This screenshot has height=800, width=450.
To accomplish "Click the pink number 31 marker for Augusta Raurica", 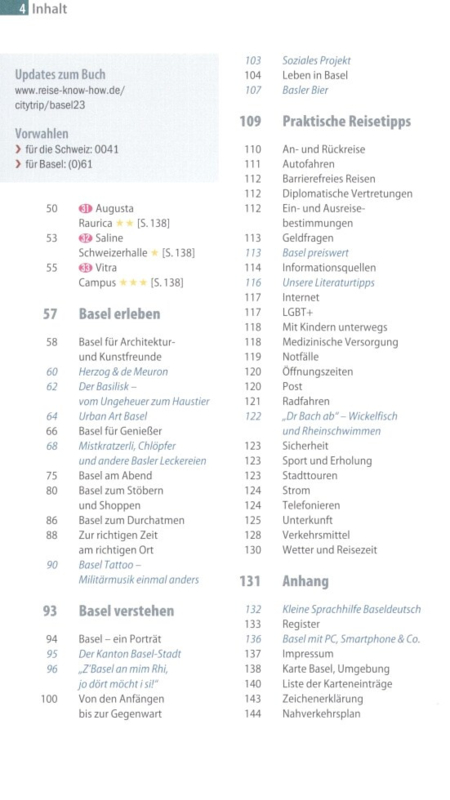I will [85, 209].
